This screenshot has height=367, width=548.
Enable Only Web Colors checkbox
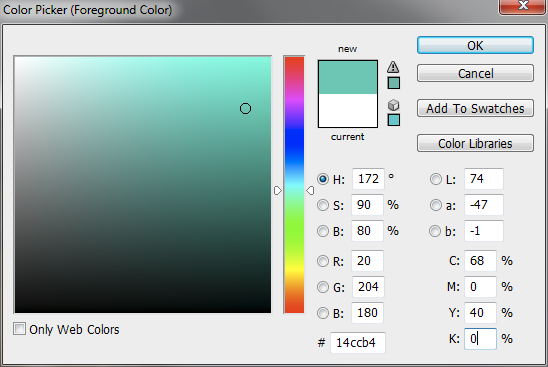click(x=20, y=329)
